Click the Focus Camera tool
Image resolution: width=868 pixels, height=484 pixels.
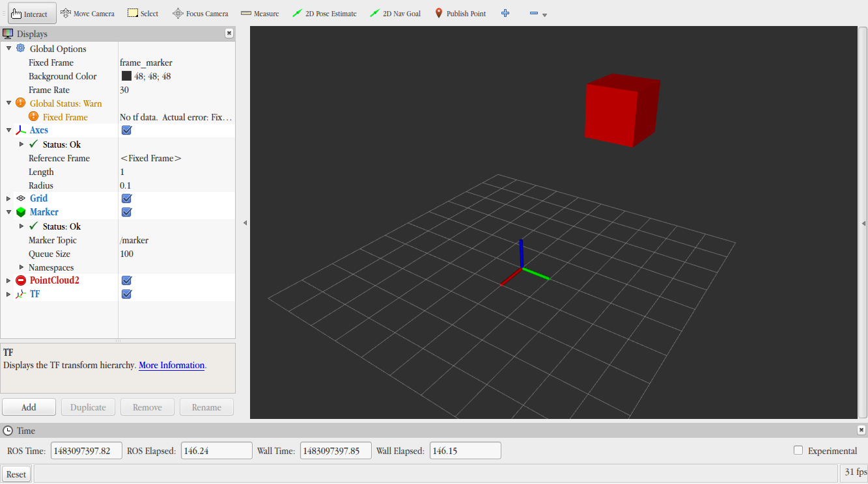[x=200, y=14]
